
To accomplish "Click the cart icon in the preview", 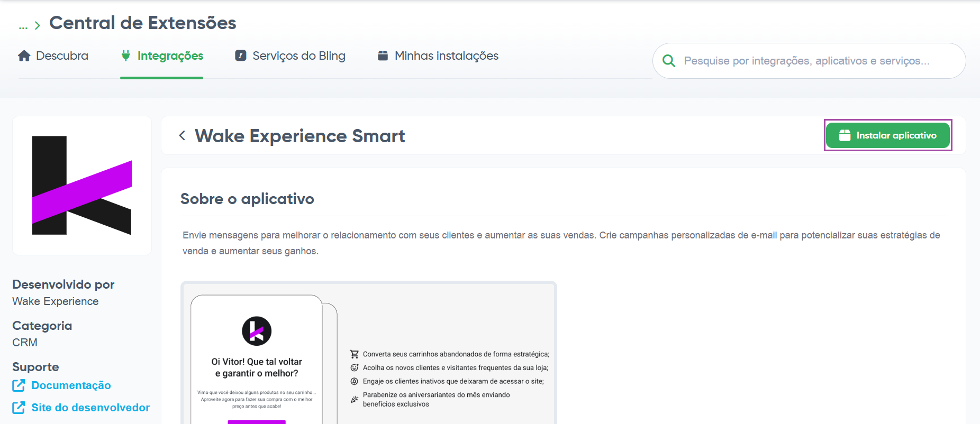I will [355, 354].
